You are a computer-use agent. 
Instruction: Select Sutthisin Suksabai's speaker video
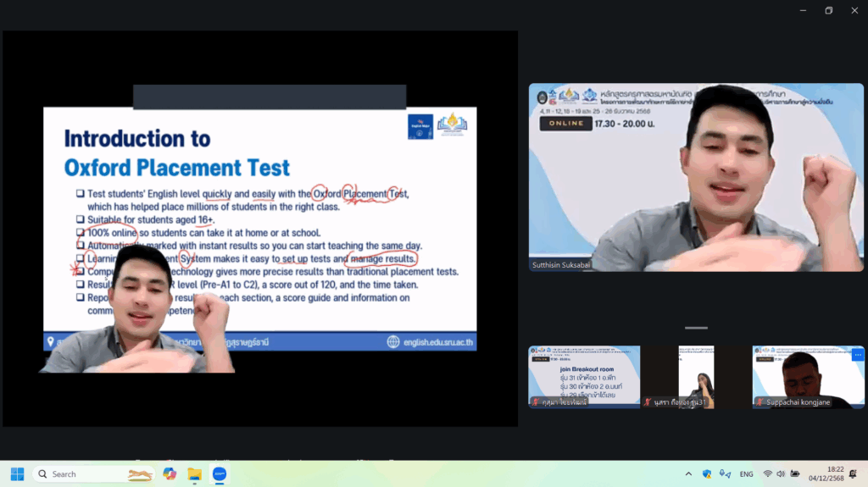coord(696,176)
